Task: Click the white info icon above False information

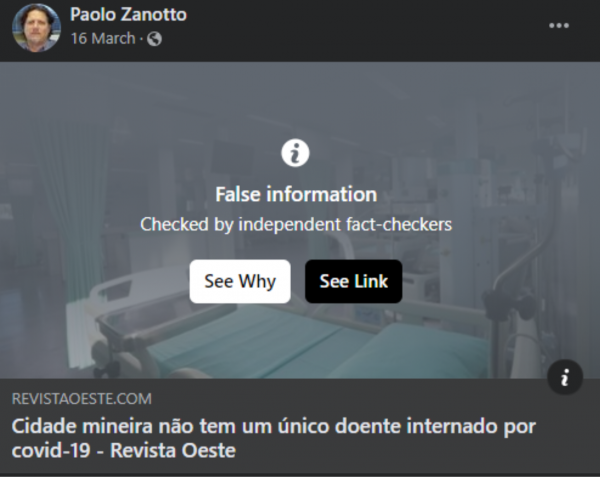Action: (295, 153)
